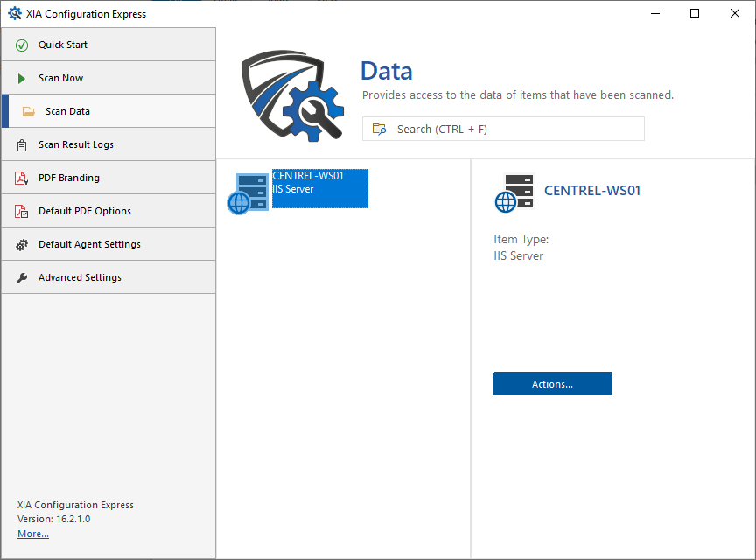Click the Actions... button

(552, 384)
